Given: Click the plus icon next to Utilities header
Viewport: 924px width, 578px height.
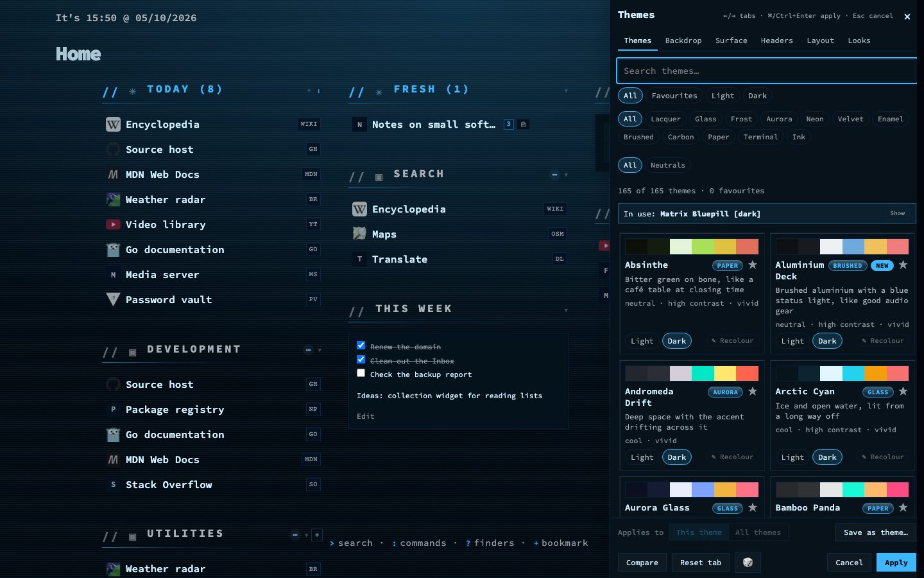Looking at the screenshot, I should 316,534.
